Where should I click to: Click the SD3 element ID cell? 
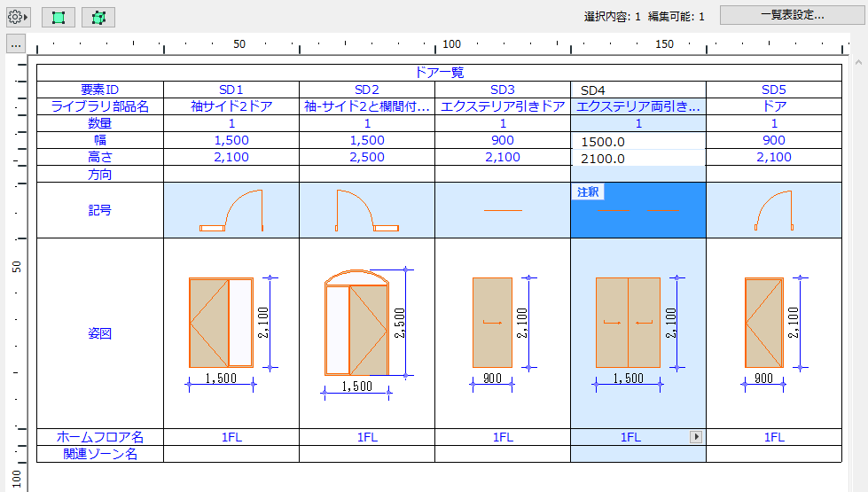coord(503,90)
